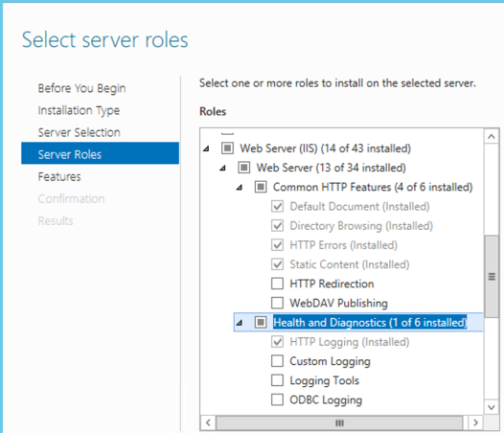Toggle the Web Server (IIS) tri-state checkbox

coord(227,148)
